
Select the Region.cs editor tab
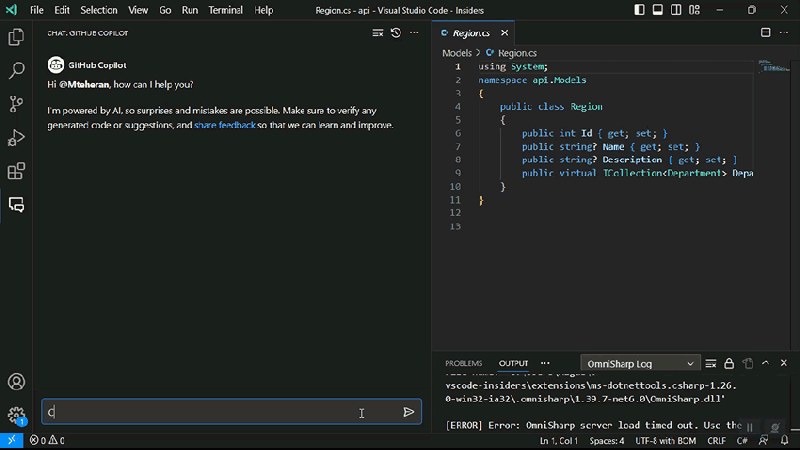click(471, 33)
